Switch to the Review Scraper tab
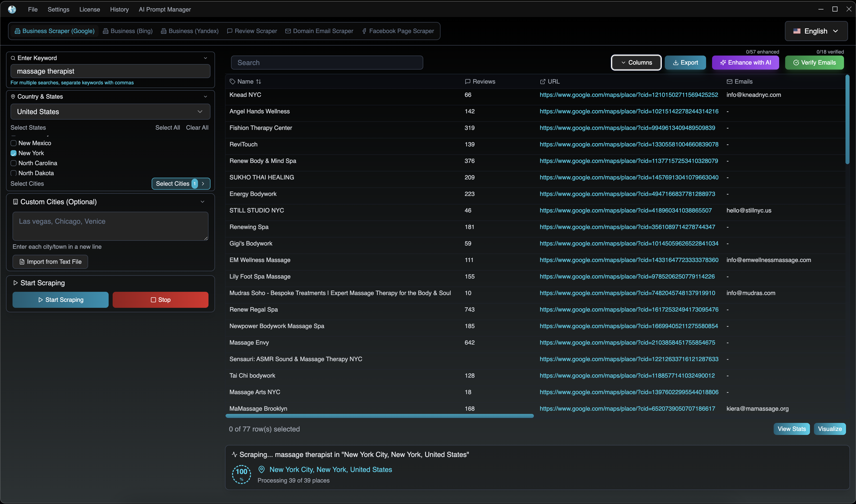 [x=252, y=31]
